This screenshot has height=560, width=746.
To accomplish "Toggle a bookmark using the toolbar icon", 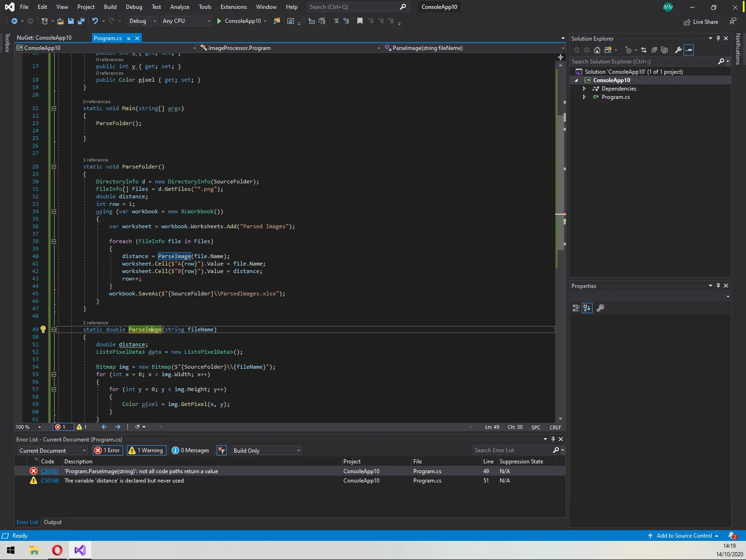I will click(x=360, y=21).
